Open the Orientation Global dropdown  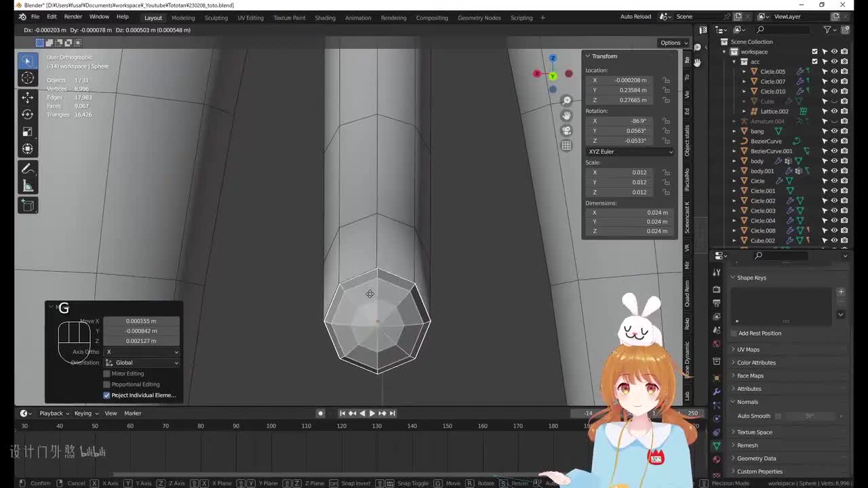coord(142,363)
